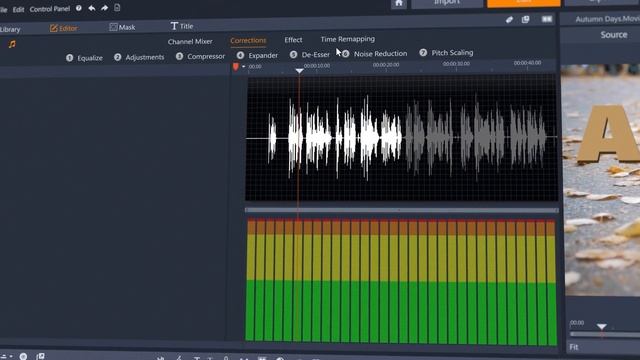
Task: Open the Library panel tab
Action: click(x=10, y=29)
